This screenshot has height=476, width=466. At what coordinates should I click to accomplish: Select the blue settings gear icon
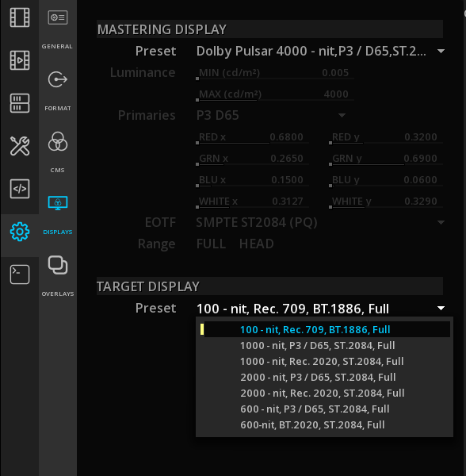[x=20, y=232]
